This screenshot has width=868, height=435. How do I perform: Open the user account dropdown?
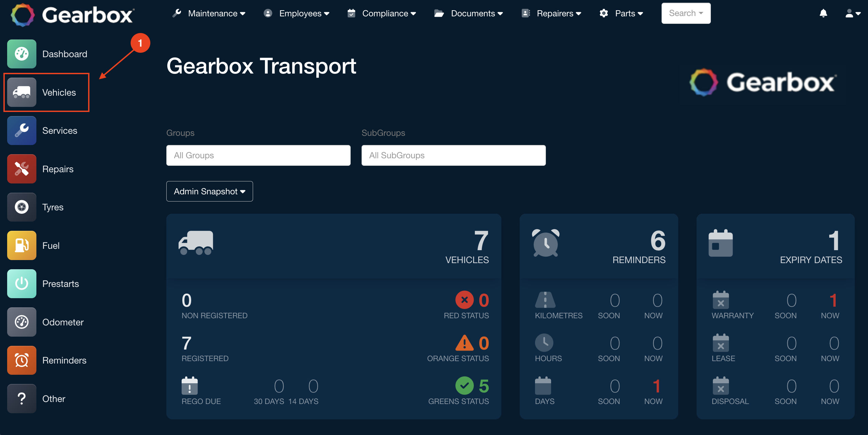point(853,13)
